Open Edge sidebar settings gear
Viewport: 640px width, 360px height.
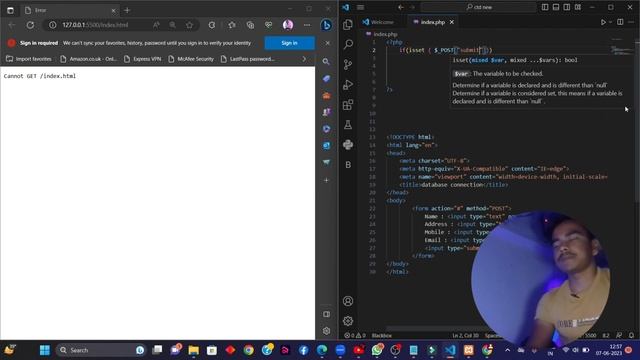pos(326,331)
